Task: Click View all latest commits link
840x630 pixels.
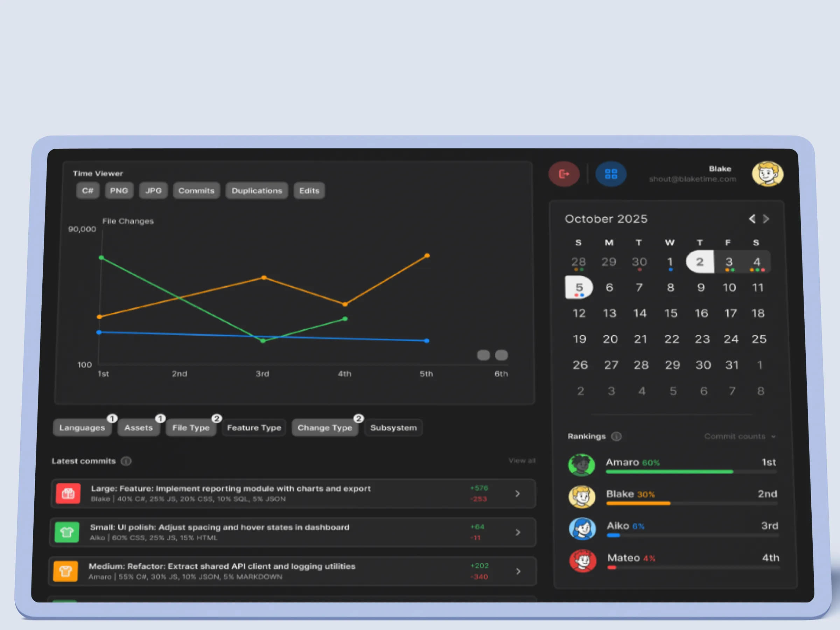Action: tap(522, 461)
